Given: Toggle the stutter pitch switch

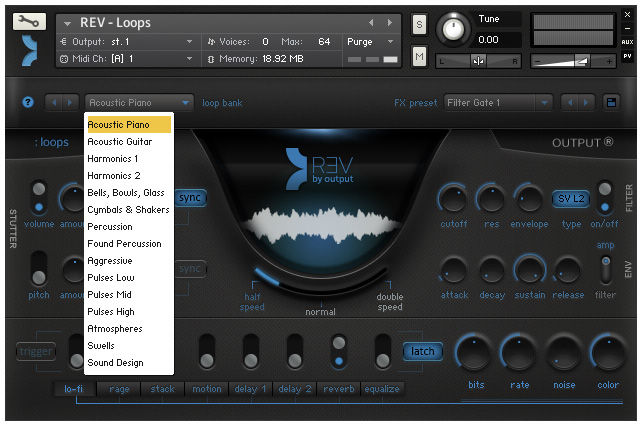Looking at the screenshot, I should (x=38, y=269).
